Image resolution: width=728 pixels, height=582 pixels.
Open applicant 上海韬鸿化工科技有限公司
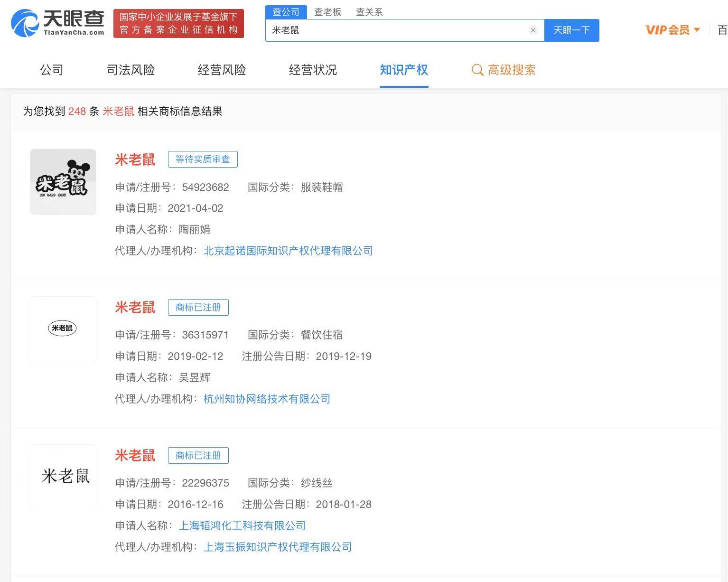click(242, 526)
